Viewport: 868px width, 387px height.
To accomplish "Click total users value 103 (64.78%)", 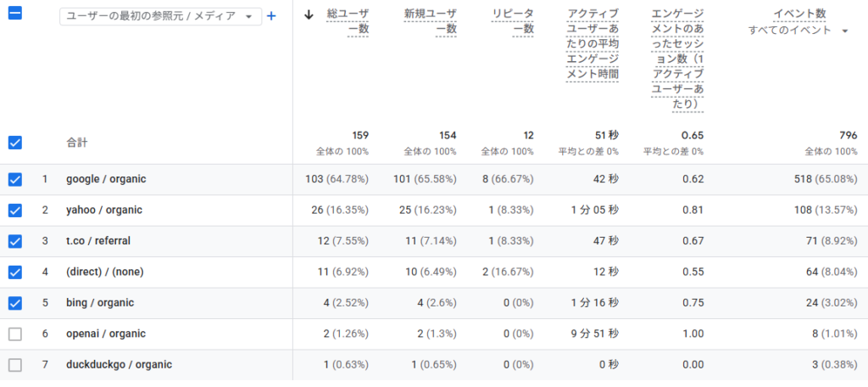I will click(337, 179).
